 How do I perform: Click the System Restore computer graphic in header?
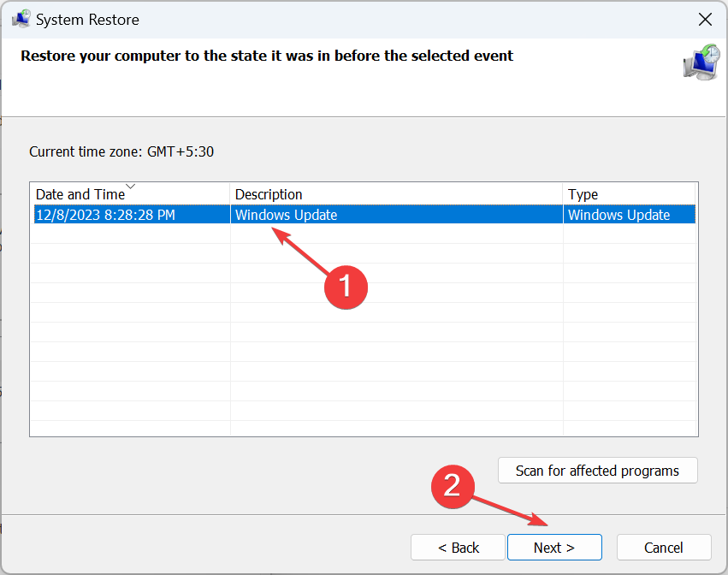701,62
